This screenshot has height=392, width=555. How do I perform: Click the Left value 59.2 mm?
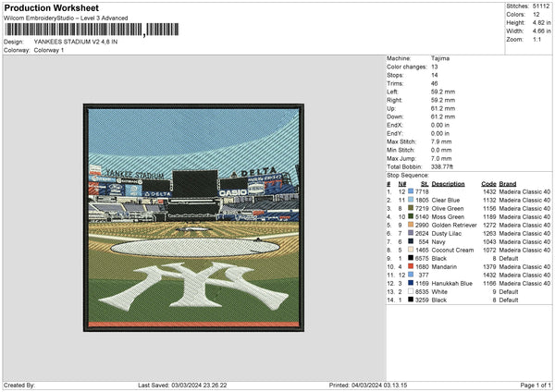click(x=443, y=92)
